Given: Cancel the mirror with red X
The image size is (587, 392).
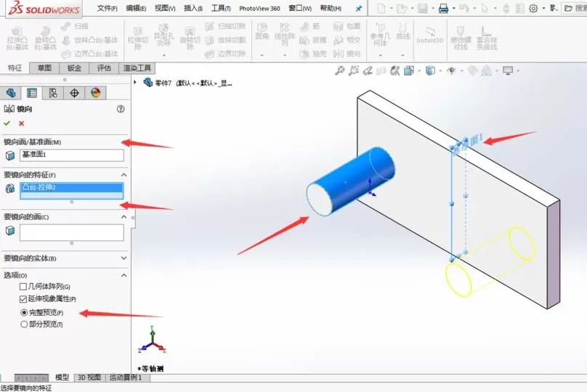Looking at the screenshot, I should click(21, 123).
